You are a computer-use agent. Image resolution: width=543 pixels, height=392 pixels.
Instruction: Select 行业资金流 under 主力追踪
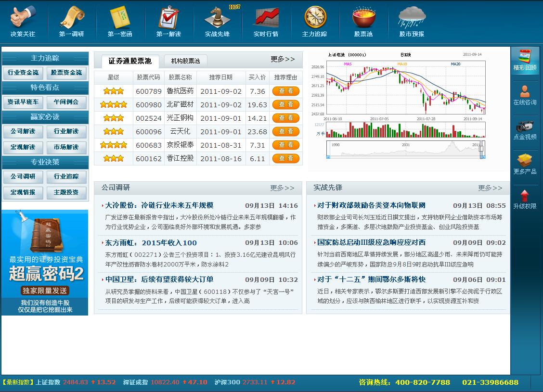coord(23,73)
